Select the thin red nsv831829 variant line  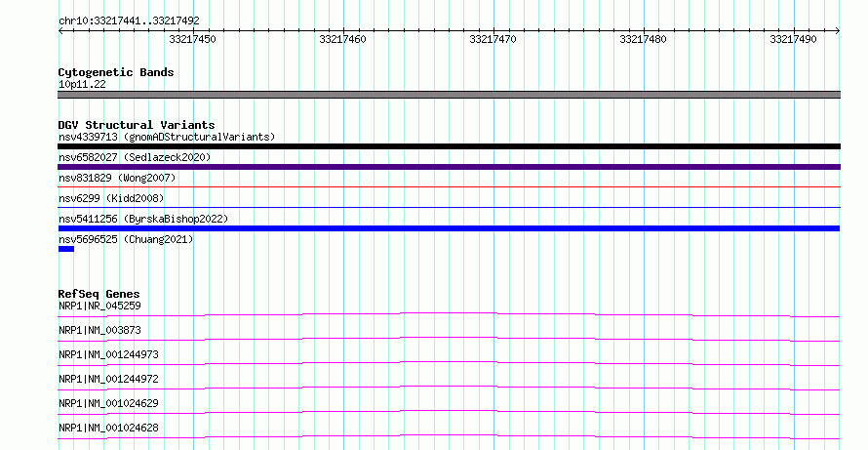pyautogui.click(x=449, y=187)
